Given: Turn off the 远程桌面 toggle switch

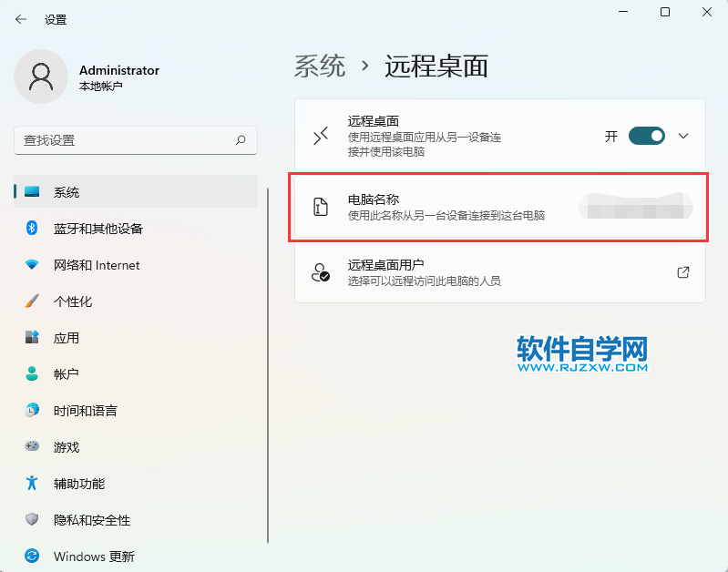Looking at the screenshot, I should pos(646,136).
